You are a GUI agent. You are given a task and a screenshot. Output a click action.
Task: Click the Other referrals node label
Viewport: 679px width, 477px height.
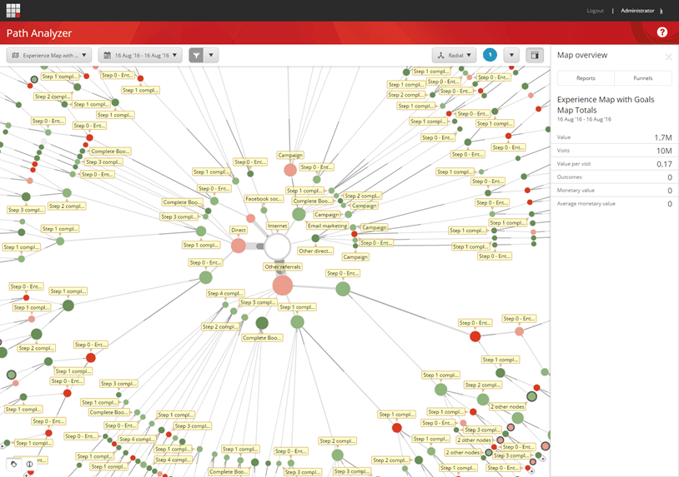click(x=283, y=267)
